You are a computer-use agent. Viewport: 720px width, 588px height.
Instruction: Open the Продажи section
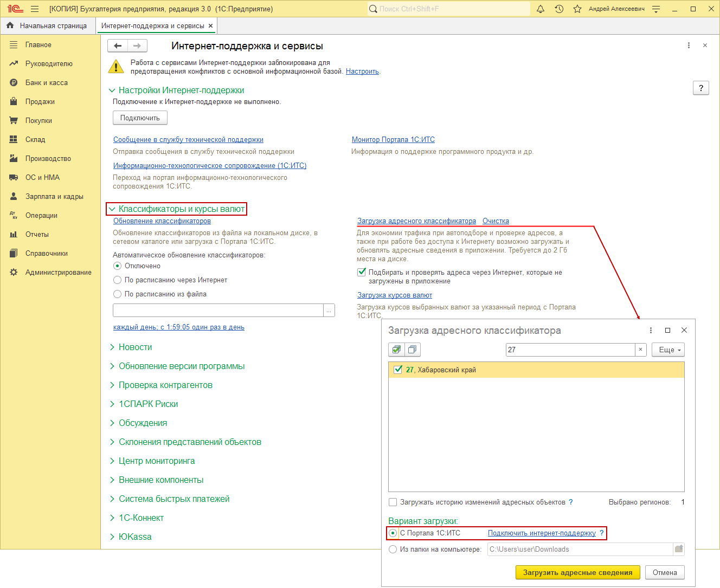pos(40,102)
